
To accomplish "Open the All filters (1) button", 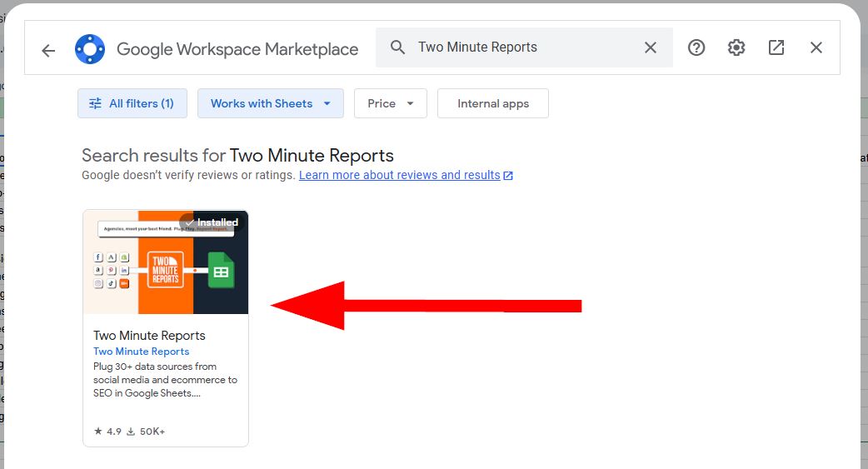I will click(132, 103).
